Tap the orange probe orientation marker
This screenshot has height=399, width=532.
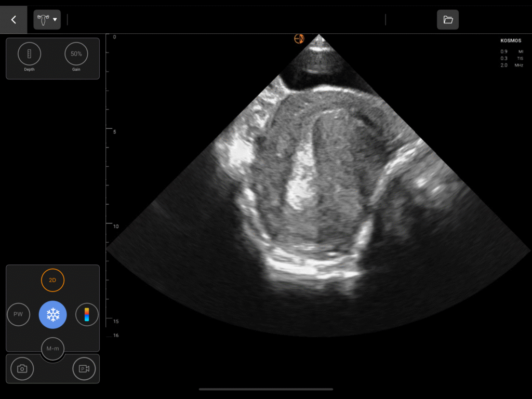coord(299,38)
